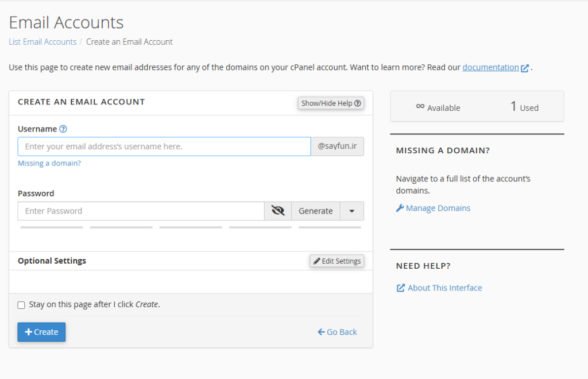
Task: Click the 'NEED HELP?' sidebar heading
Action: tap(423, 266)
